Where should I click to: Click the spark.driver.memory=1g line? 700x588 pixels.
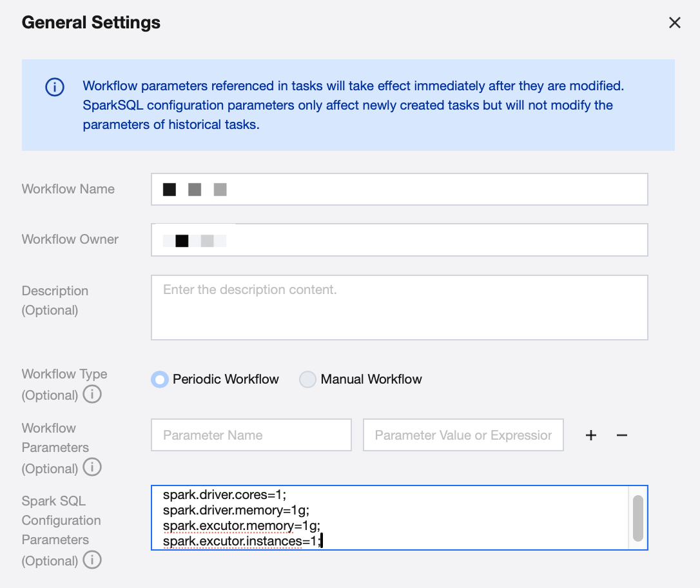pos(236,510)
